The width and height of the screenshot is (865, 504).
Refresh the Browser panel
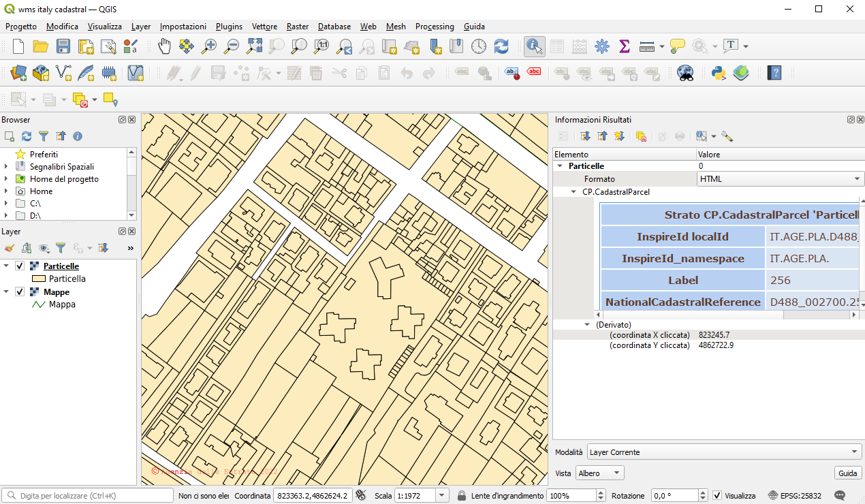pyautogui.click(x=27, y=136)
